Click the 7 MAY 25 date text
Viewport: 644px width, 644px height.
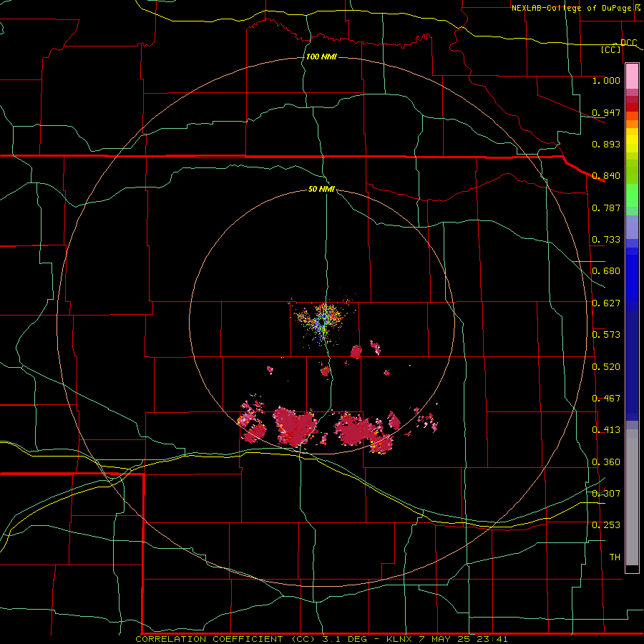(x=444, y=639)
